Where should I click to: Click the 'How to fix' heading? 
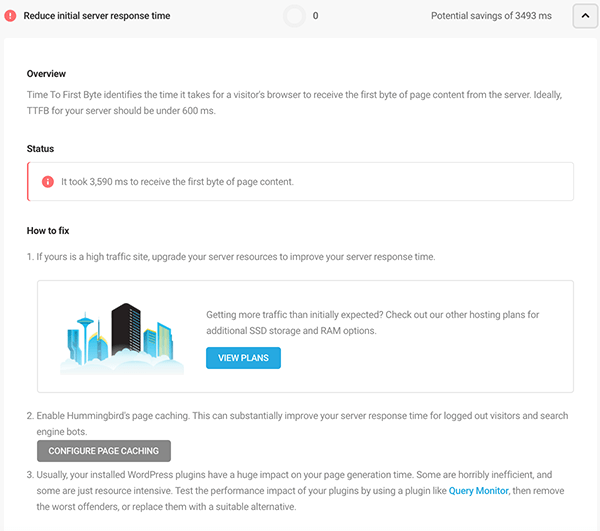tap(48, 231)
